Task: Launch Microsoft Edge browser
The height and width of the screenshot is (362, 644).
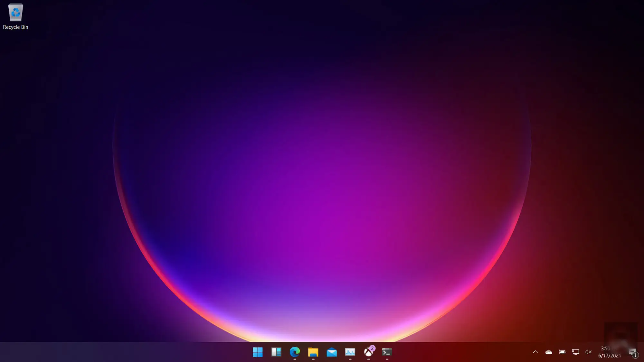Action: pos(295,352)
